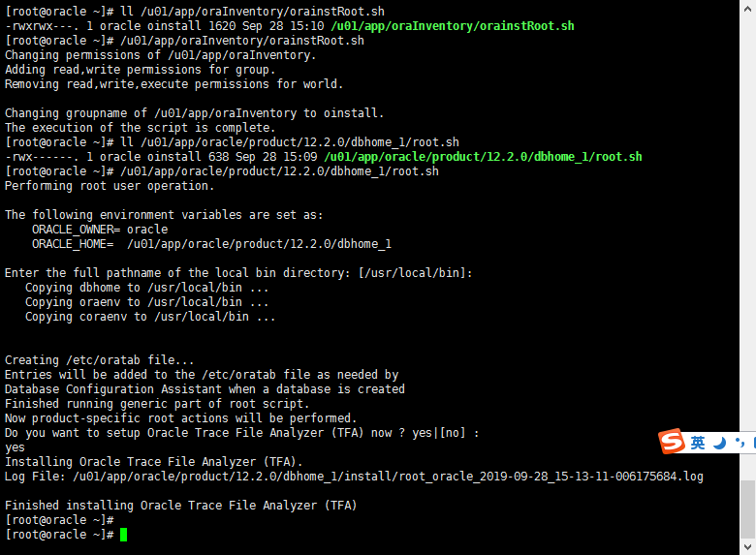
Task: Click the ORACLE_HOME path value line
Action: pyautogui.click(x=211, y=244)
